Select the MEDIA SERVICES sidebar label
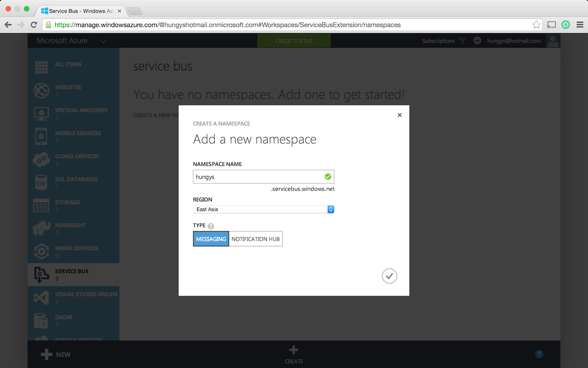 click(77, 248)
